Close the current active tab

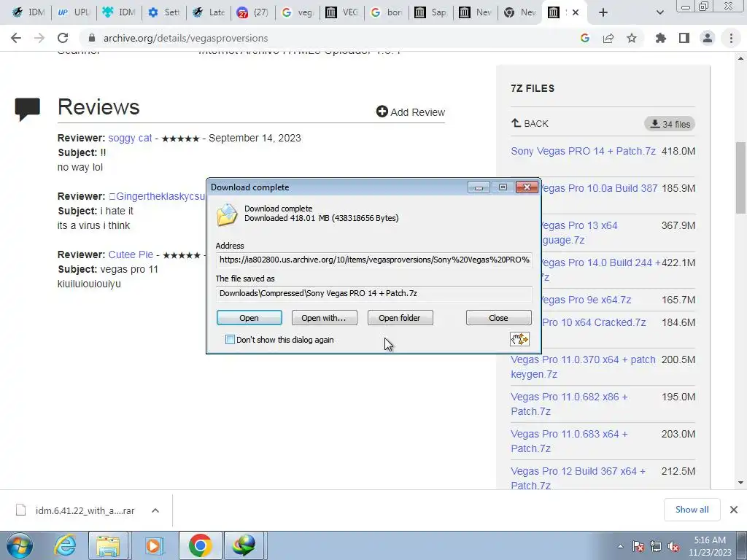tap(576, 12)
